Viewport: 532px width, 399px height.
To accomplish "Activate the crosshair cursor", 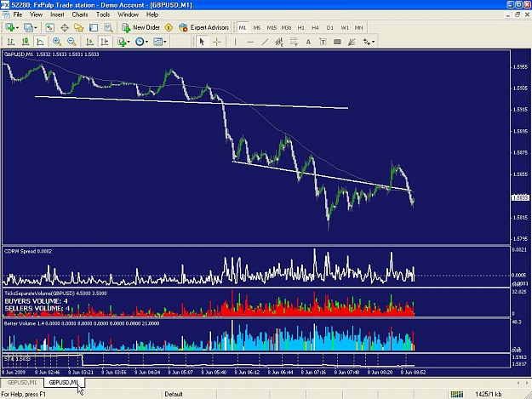I will point(217,42).
